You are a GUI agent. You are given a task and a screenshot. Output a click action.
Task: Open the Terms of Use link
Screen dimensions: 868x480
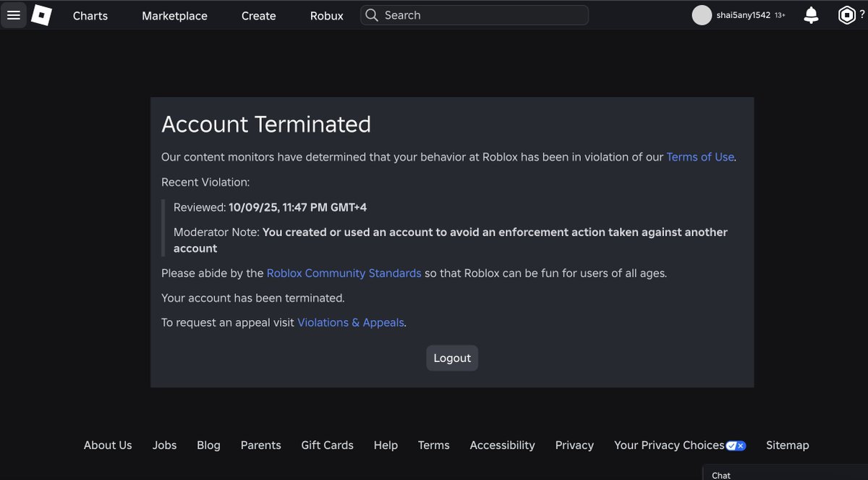pyautogui.click(x=700, y=156)
